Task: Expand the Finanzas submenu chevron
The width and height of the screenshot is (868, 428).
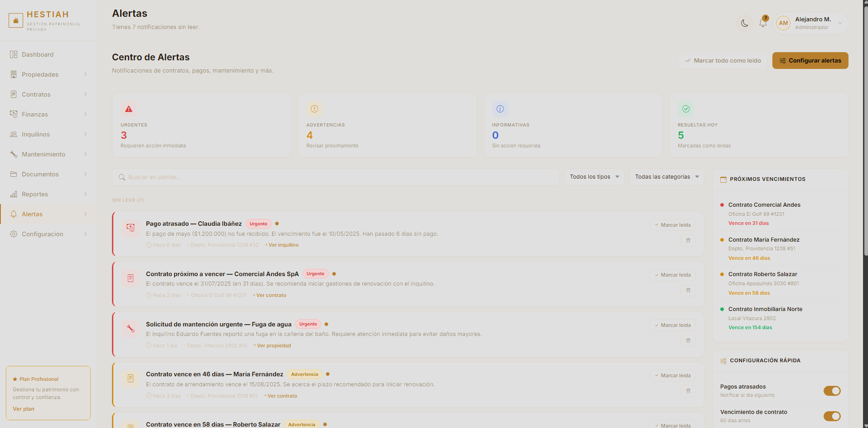Action: pyautogui.click(x=85, y=114)
